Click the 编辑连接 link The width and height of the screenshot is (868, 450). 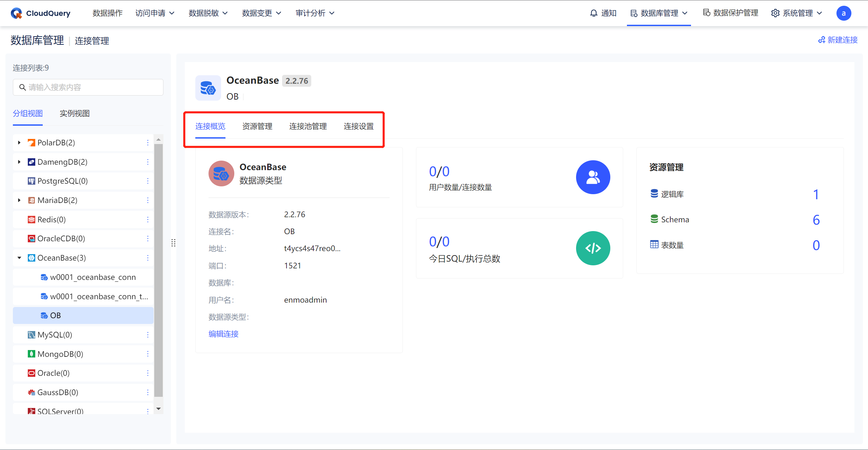(x=223, y=334)
